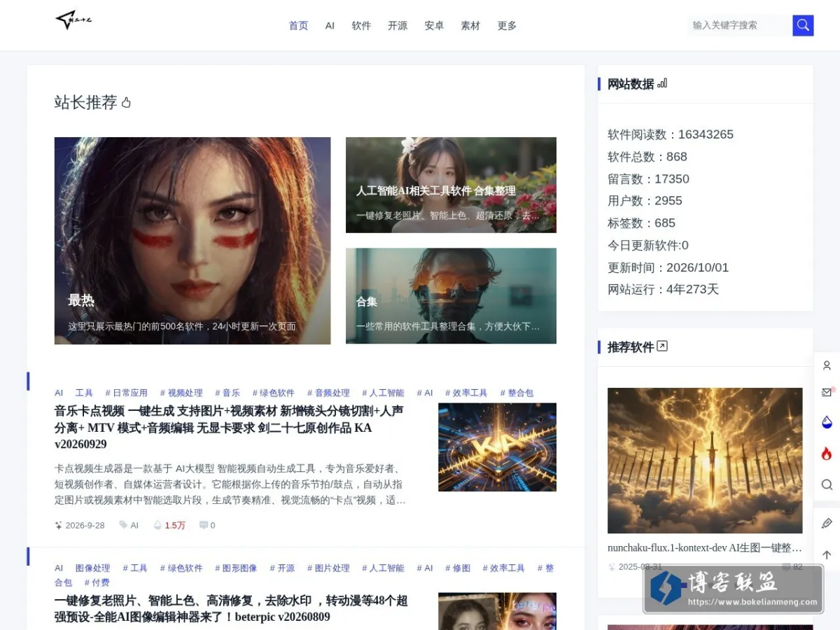
Task: Click the pencil edit icon in side toolbar
Action: (x=827, y=523)
